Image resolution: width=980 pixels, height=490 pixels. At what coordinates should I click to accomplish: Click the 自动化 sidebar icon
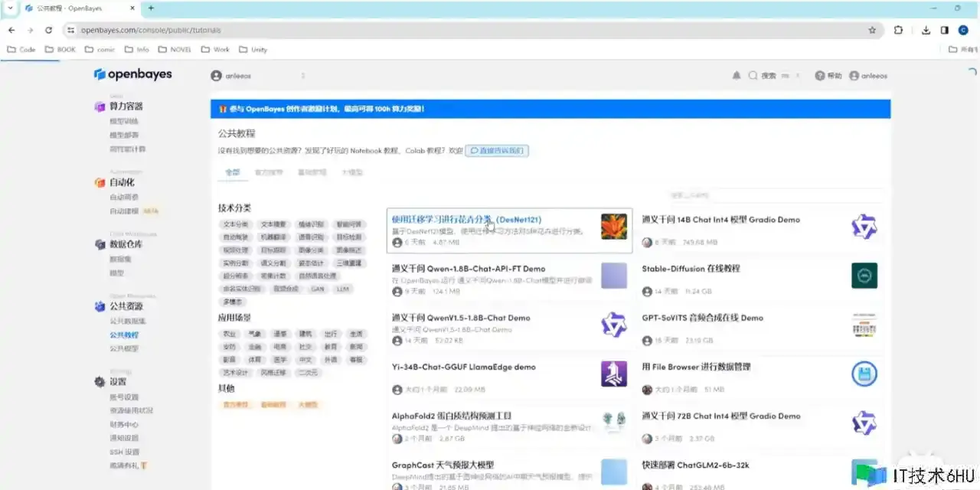pos(100,183)
